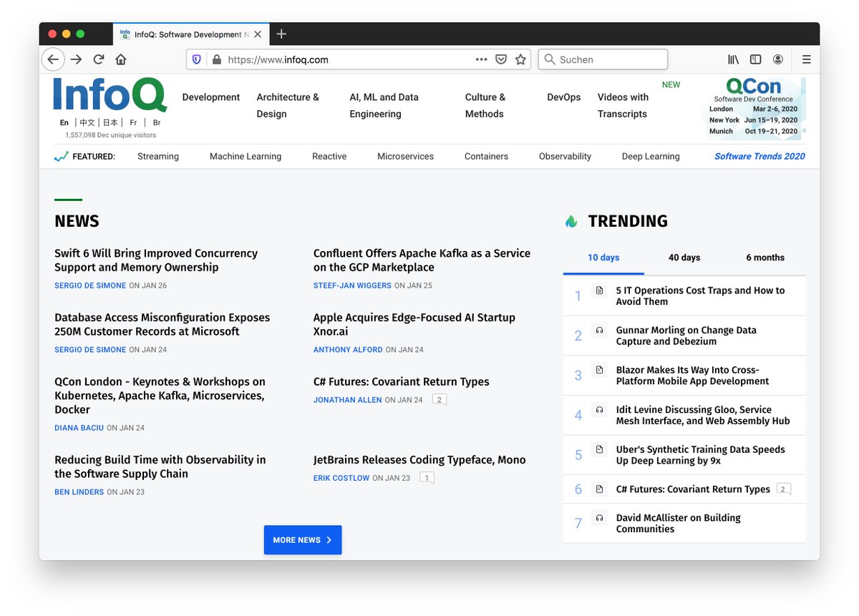Switch trending to 6 months
Viewport: 859px width, 616px height.
(765, 258)
